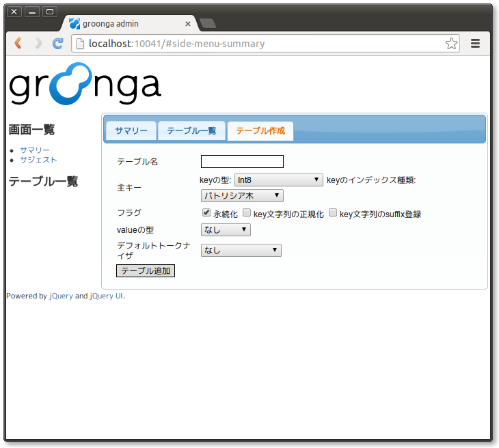Close the groonga admin browser tab
The height and width of the screenshot is (448, 499).
(x=188, y=24)
